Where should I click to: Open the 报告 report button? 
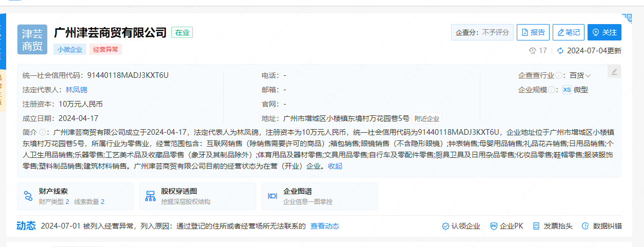tap(533, 32)
